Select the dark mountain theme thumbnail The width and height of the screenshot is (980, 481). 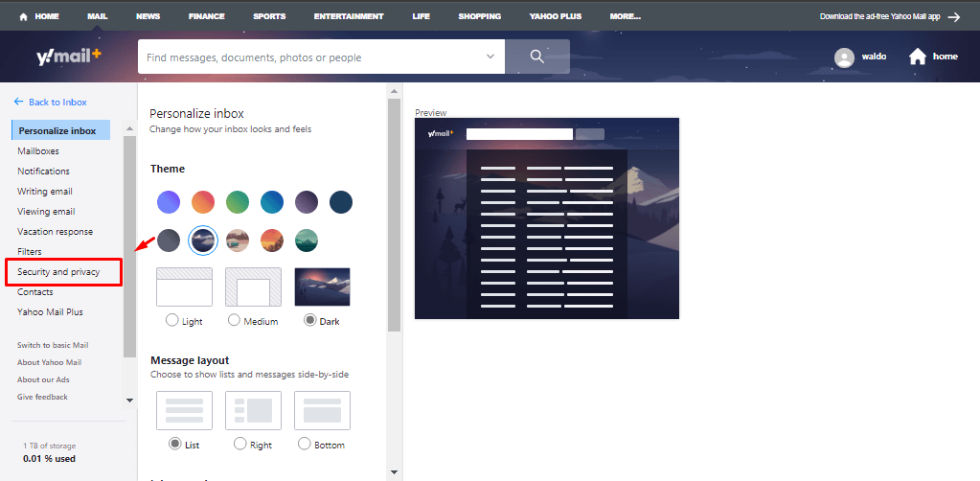[323, 287]
